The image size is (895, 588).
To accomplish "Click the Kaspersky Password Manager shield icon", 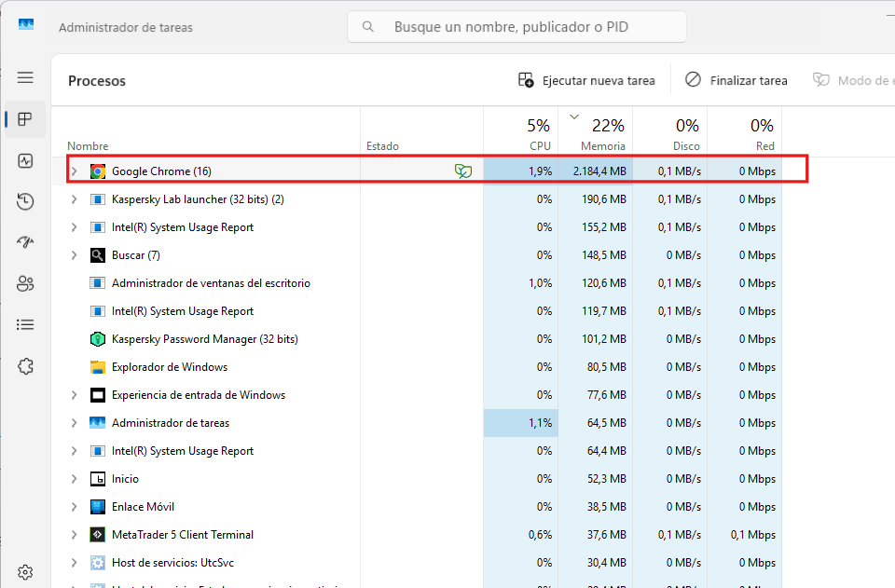I will coord(98,339).
